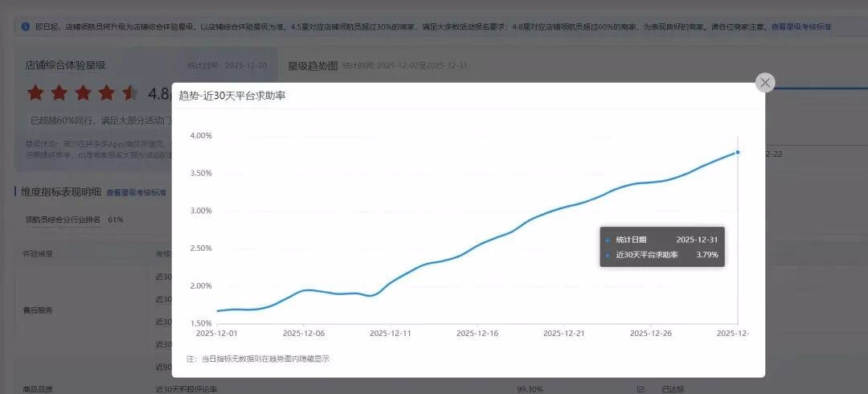
Task: Click the half-filled fifth rating star
Action: tap(130, 92)
